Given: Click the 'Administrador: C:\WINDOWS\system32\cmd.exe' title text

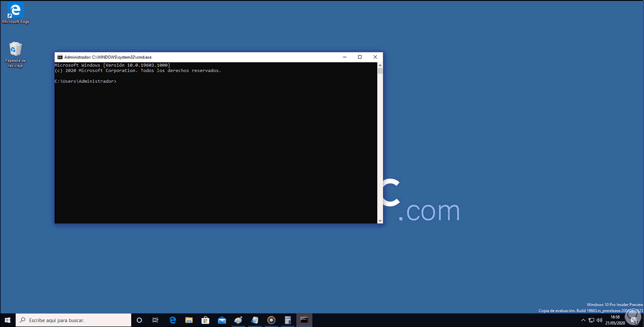Looking at the screenshot, I should coord(108,57).
